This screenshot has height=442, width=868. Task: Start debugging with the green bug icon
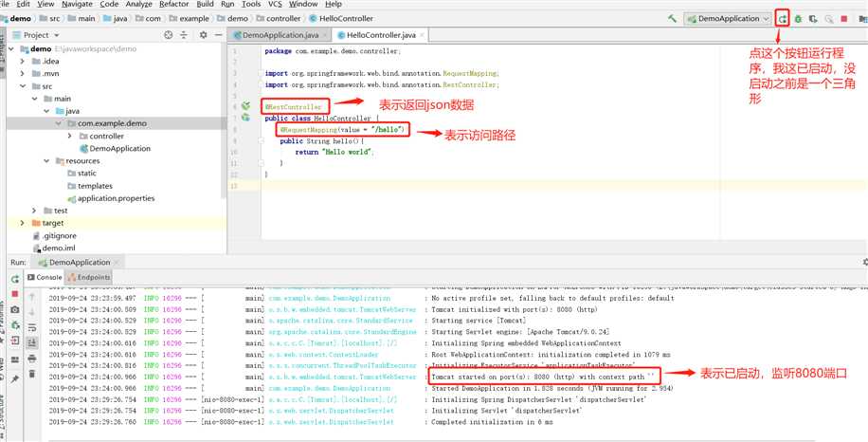click(x=798, y=19)
